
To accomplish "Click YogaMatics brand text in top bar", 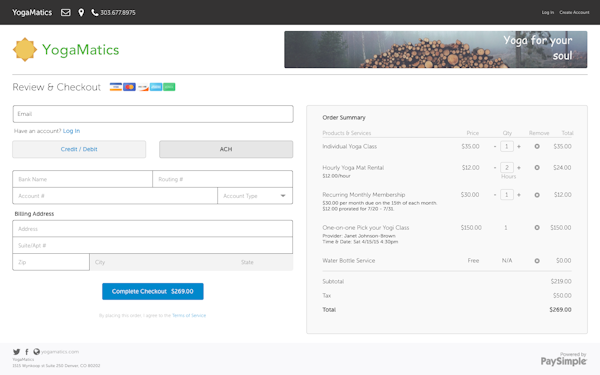I will 32,13.
